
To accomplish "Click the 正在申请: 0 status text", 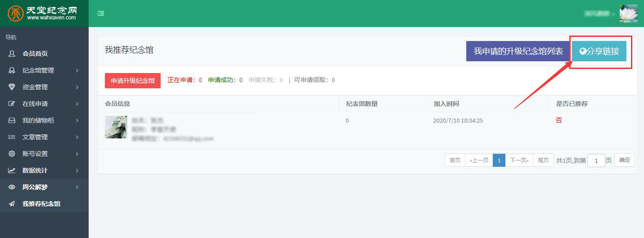I will [185, 80].
